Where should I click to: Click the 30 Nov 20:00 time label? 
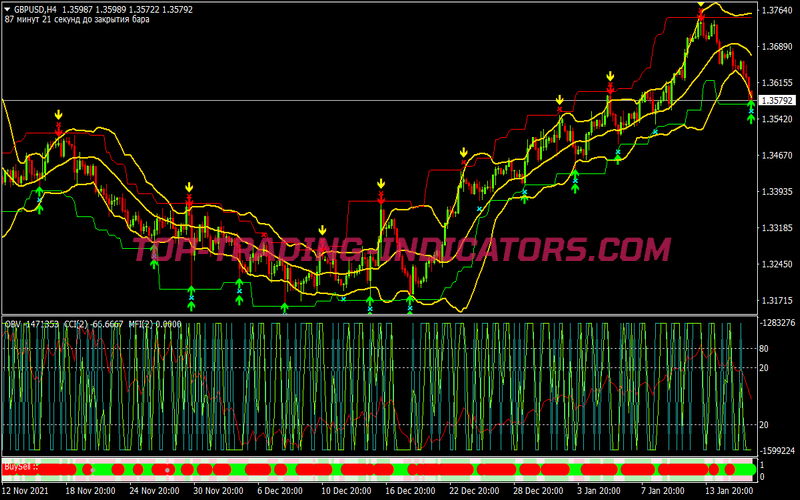[219, 491]
